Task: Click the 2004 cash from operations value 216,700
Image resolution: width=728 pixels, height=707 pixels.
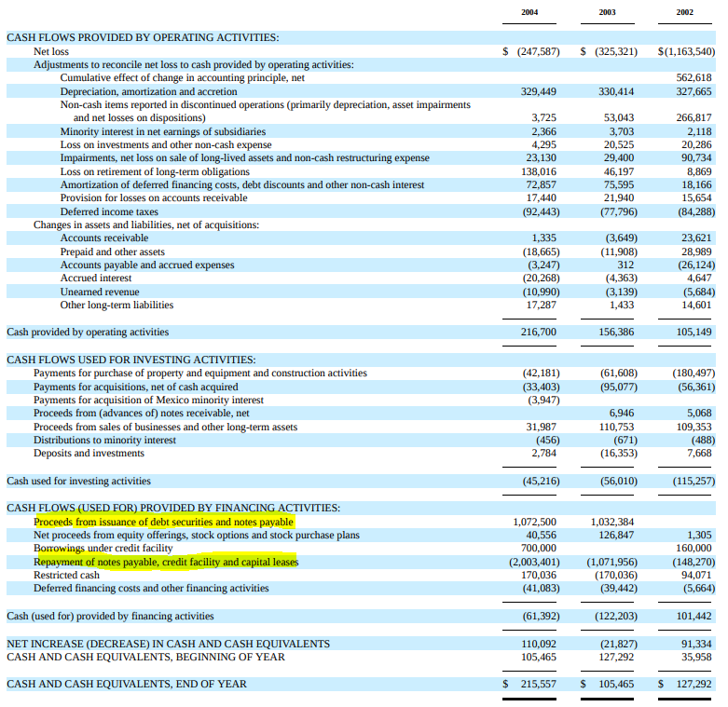Action: point(538,332)
